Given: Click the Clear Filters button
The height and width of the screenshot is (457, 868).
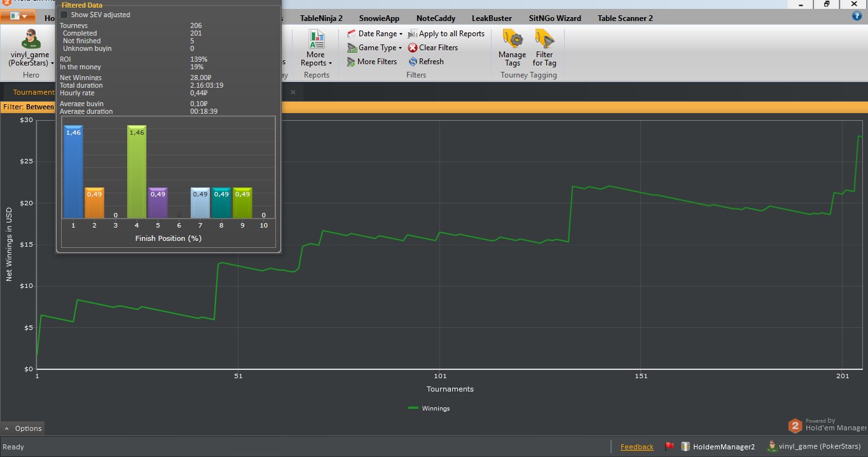Looking at the screenshot, I should pos(433,48).
